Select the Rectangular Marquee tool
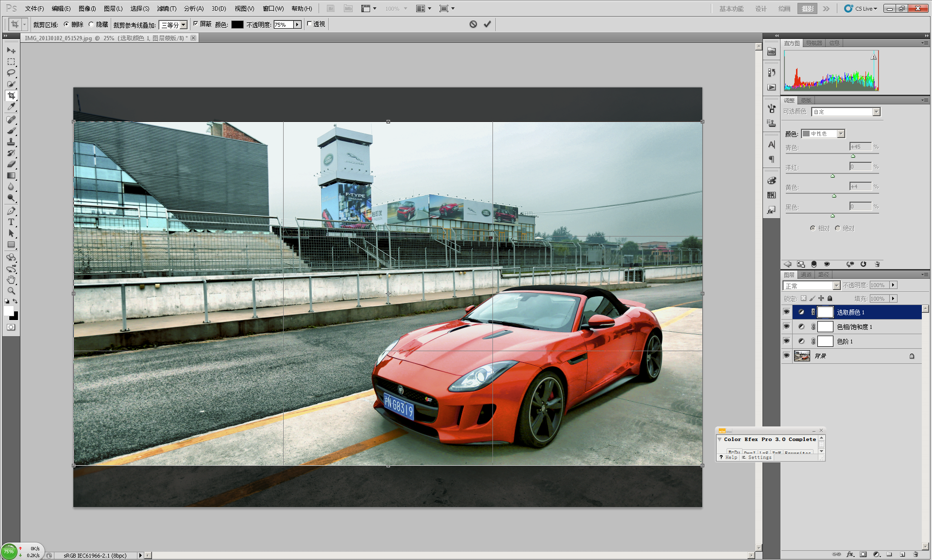The width and height of the screenshot is (932, 560). (x=11, y=62)
